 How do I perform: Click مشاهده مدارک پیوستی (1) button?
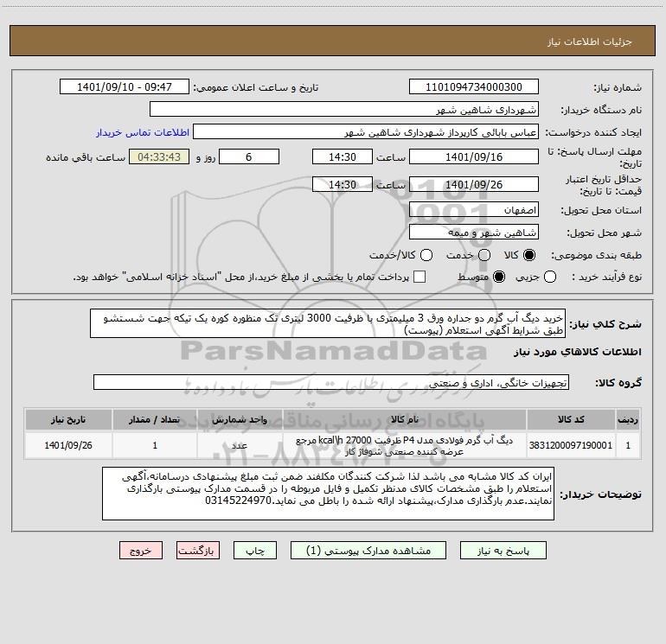[368, 551]
